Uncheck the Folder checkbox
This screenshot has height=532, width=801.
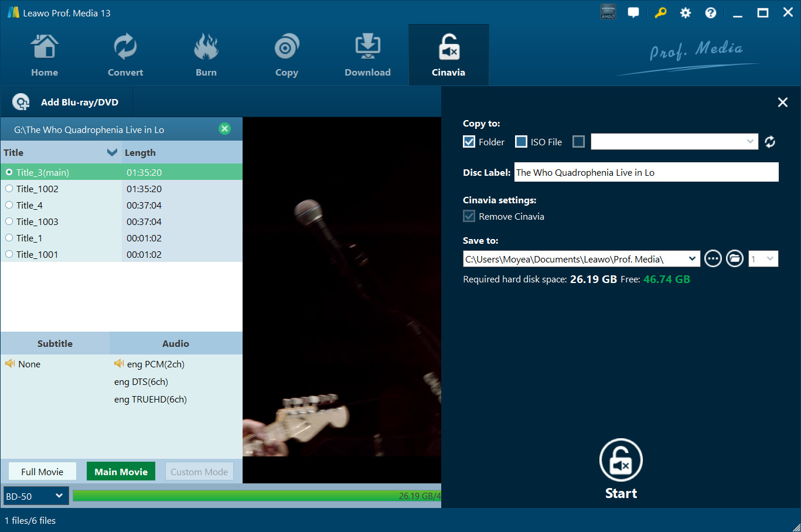[469, 142]
